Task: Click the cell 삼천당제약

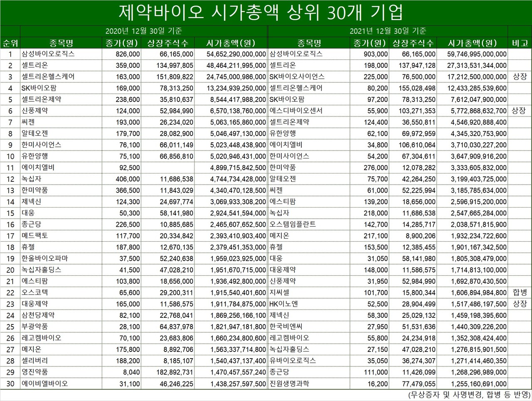Action: (x=38, y=315)
